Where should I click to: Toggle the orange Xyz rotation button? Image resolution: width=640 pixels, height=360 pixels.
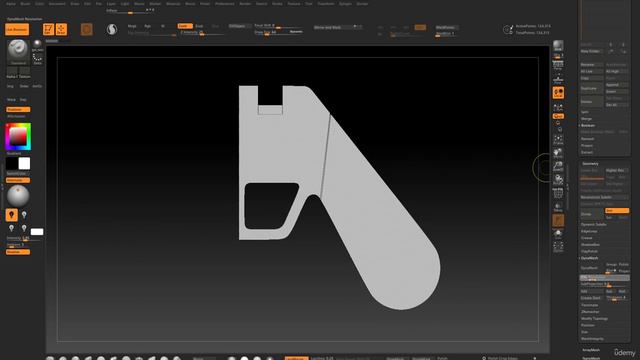(x=558, y=116)
